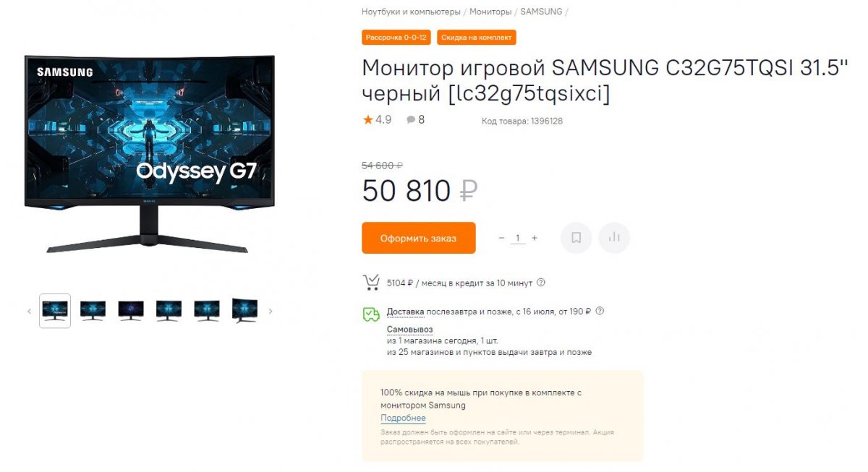Screen dimensions: 868x472
Task: Open Подробнее promo link
Action: click(403, 419)
